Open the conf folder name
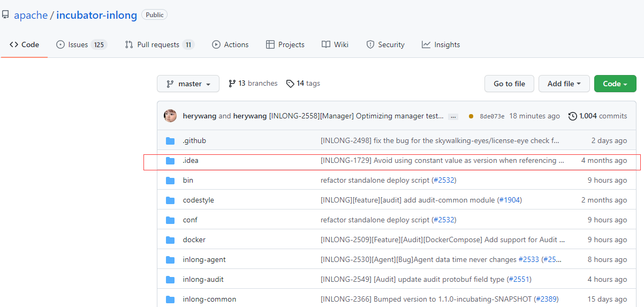This screenshot has height=307, width=644. (190, 220)
